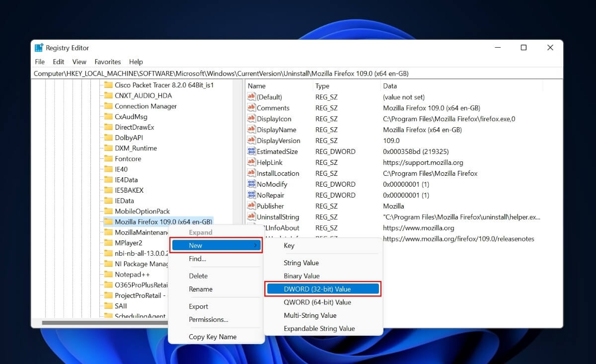596x364 pixels.
Task: Click the Fontcore folder icon
Action: click(109, 158)
